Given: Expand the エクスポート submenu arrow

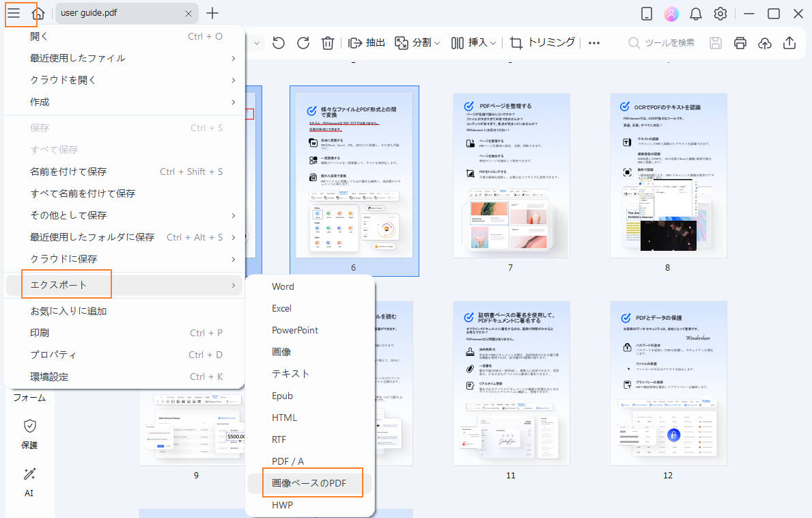Looking at the screenshot, I should 235,284.
